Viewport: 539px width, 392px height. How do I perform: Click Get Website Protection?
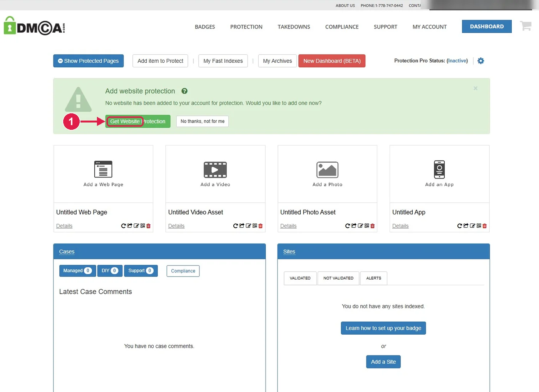(138, 122)
